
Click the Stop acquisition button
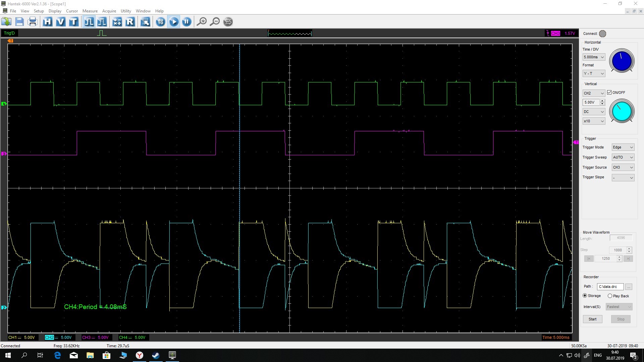[186, 21]
